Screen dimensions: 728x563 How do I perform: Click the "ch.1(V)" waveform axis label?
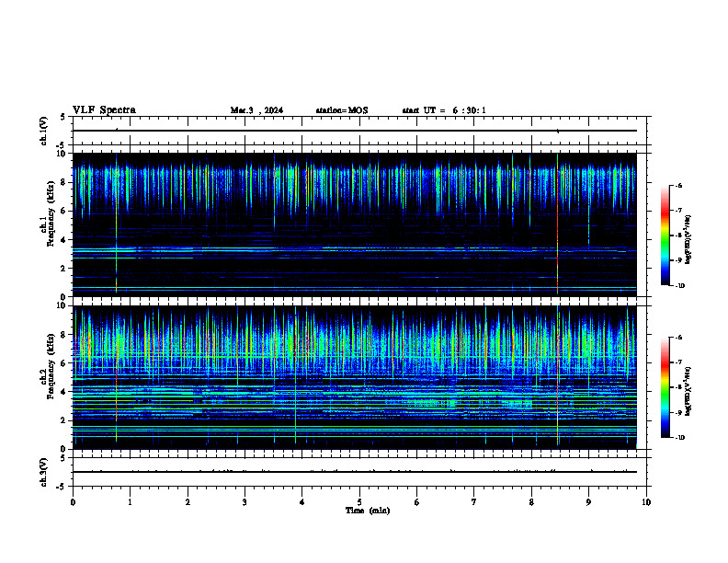pos(44,131)
